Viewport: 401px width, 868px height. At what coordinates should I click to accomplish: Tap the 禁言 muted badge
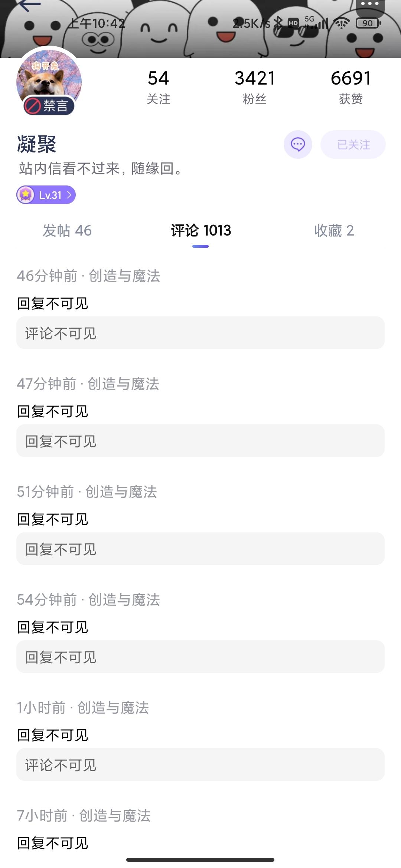(x=49, y=106)
